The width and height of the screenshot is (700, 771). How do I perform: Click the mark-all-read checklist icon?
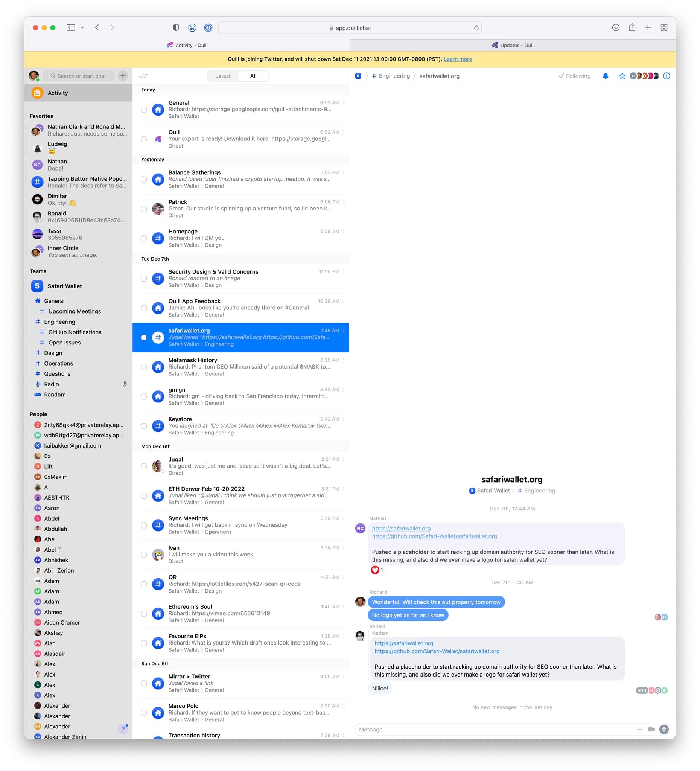coord(143,76)
